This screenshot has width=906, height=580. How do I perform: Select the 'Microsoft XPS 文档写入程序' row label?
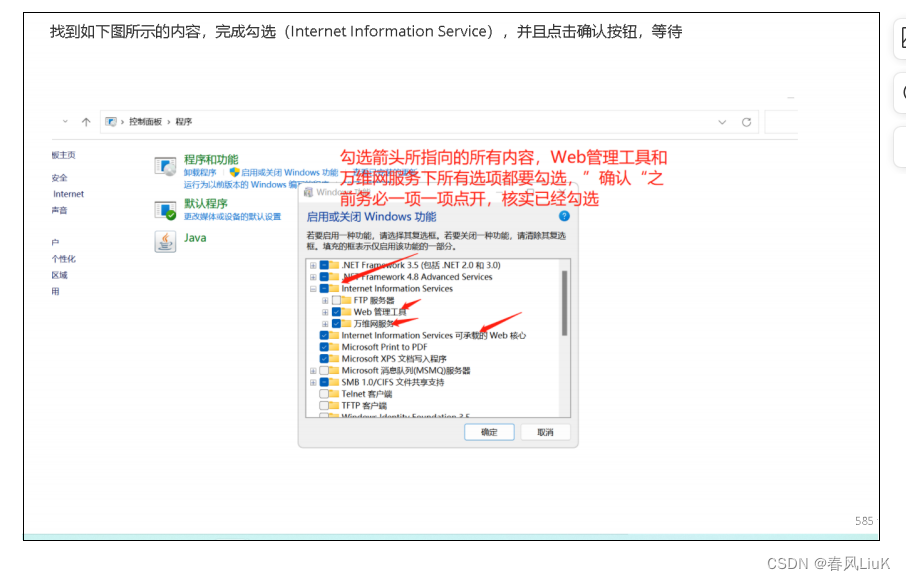pyautogui.click(x=393, y=359)
